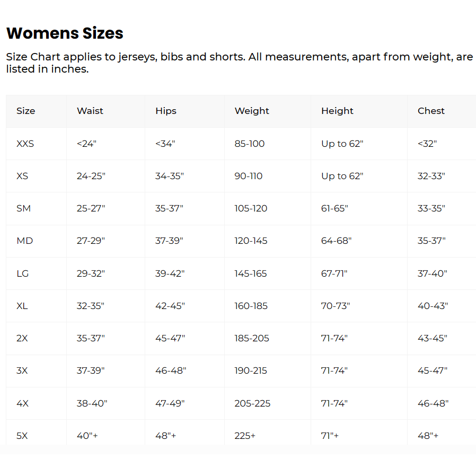Viewport: 476px width, 476px height.
Task: Select the 3X size row label
Action: point(22,371)
